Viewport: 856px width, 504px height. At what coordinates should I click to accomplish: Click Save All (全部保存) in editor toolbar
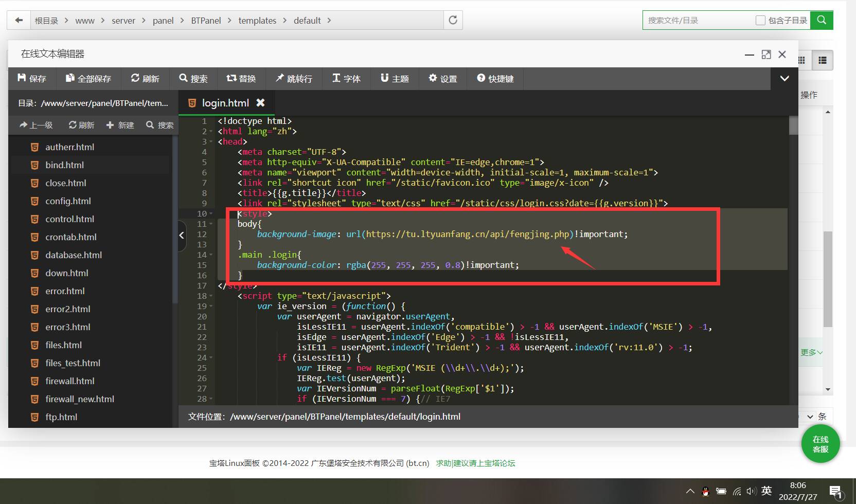[x=88, y=78]
